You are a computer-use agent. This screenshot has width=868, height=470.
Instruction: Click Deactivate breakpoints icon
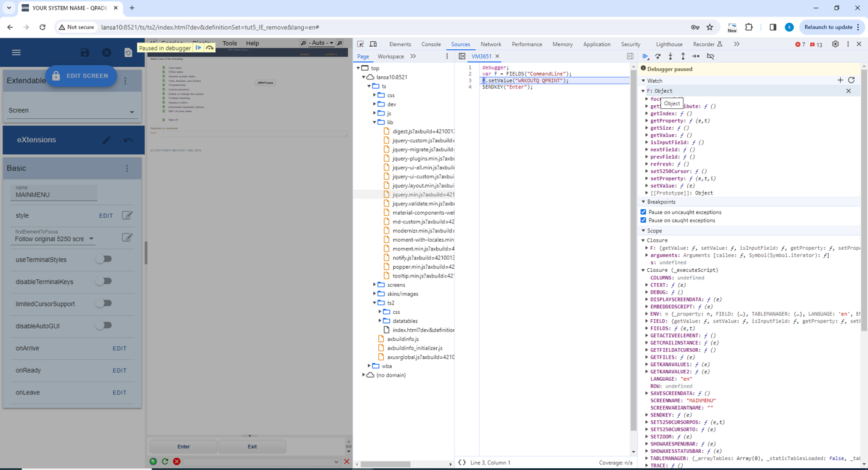click(x=711, y=57)
